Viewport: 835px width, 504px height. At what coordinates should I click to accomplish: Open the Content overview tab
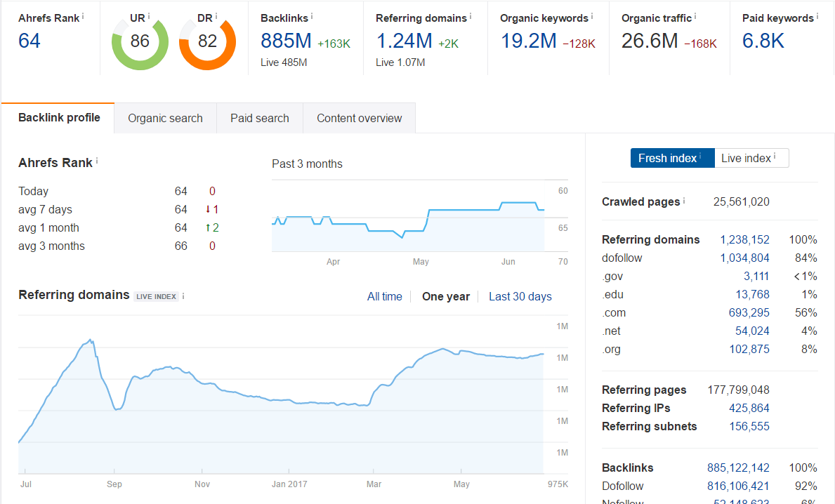(x=360, y=118)
